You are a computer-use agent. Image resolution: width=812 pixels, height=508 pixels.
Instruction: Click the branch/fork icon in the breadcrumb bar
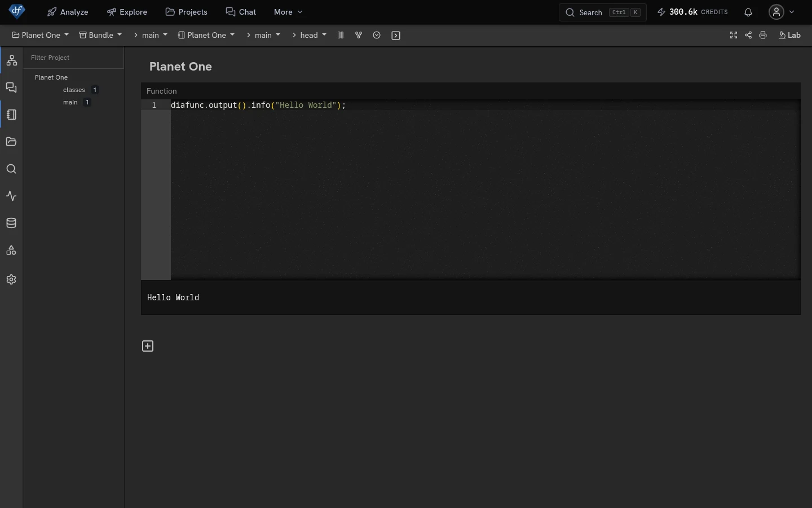[x=359, y=35]
